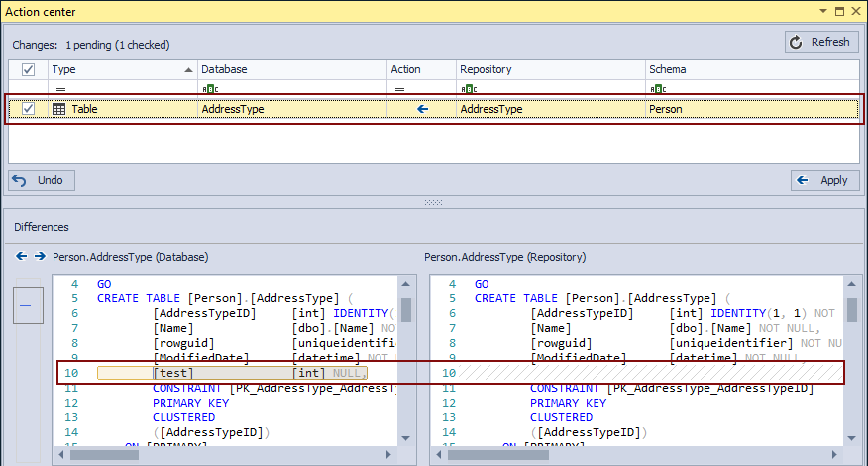Click the Refresh button

(821, 42)
